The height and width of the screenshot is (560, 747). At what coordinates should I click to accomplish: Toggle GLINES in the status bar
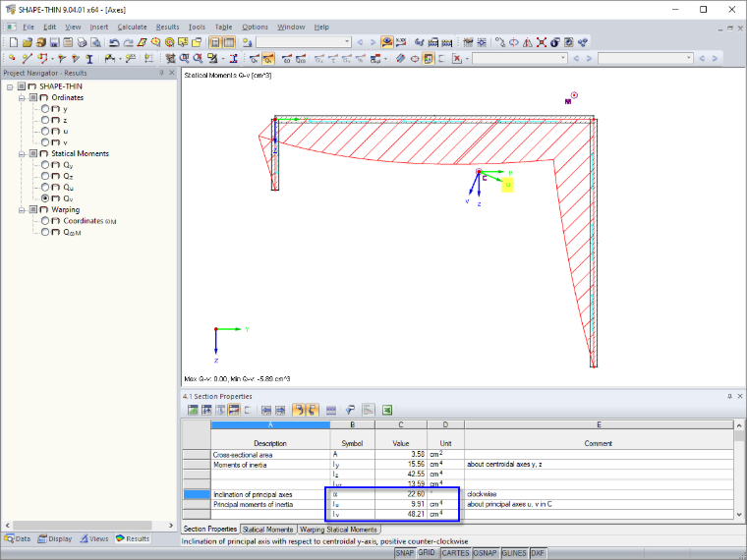(514, 553)
